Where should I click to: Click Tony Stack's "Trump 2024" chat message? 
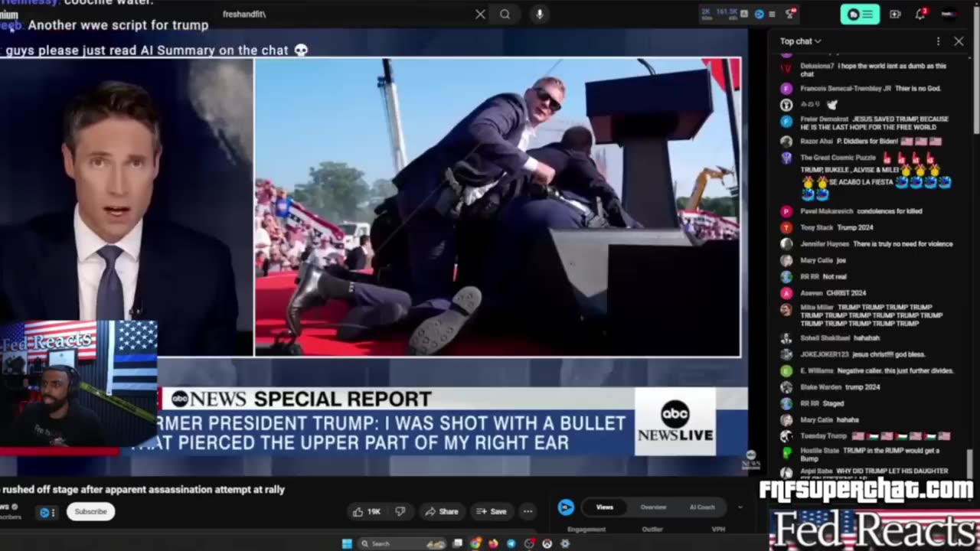[854, 227]
